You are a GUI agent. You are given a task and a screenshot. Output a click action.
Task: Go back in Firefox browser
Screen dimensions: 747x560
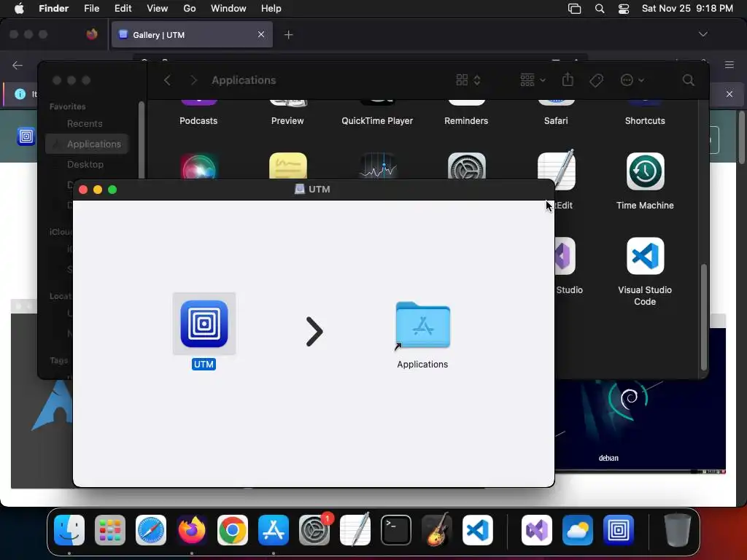pos(18,65)
